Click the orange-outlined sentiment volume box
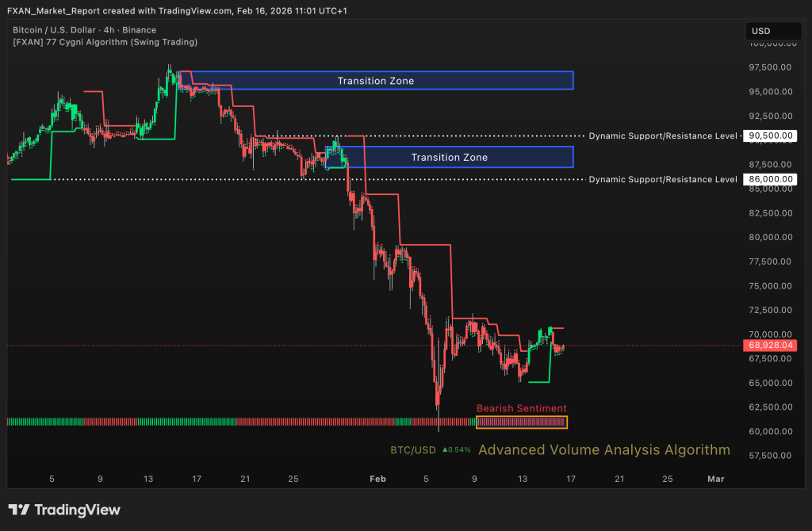This screenshot has width=812, height=531. (x=521, y=422)
